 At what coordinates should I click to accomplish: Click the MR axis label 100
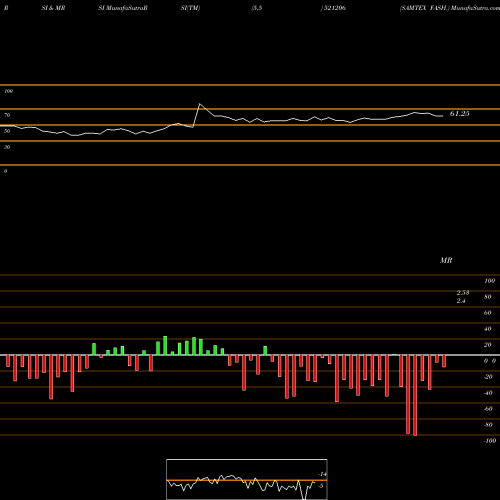click(x=489, y=281)
